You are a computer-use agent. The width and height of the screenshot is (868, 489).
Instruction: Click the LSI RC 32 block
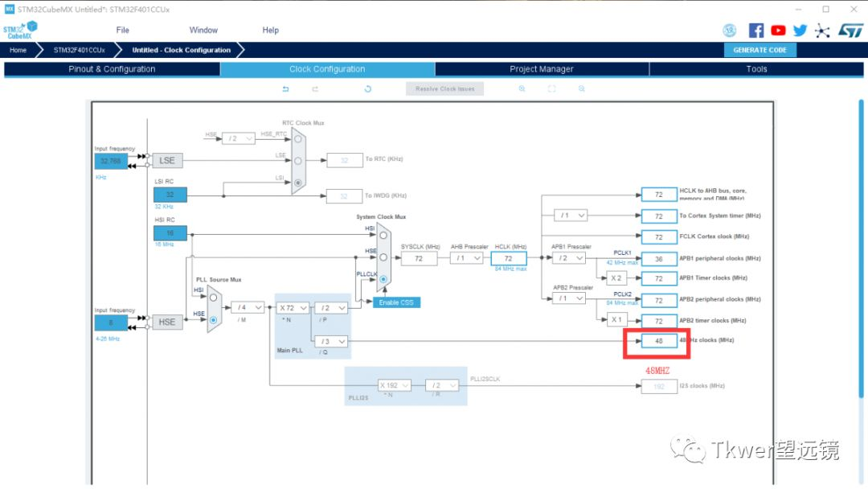[x=170, y=195]
